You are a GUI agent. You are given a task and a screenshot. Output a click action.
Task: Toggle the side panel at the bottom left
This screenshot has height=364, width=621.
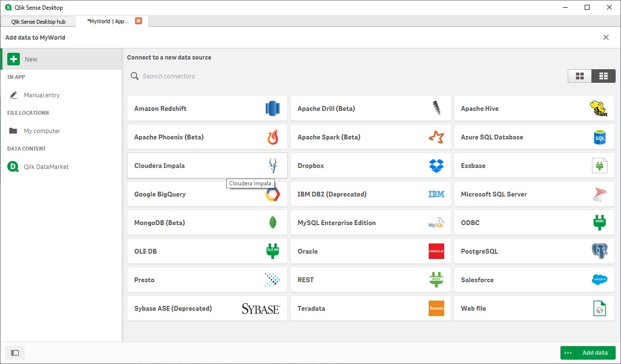pyautogui.click(x=15, y=353)
